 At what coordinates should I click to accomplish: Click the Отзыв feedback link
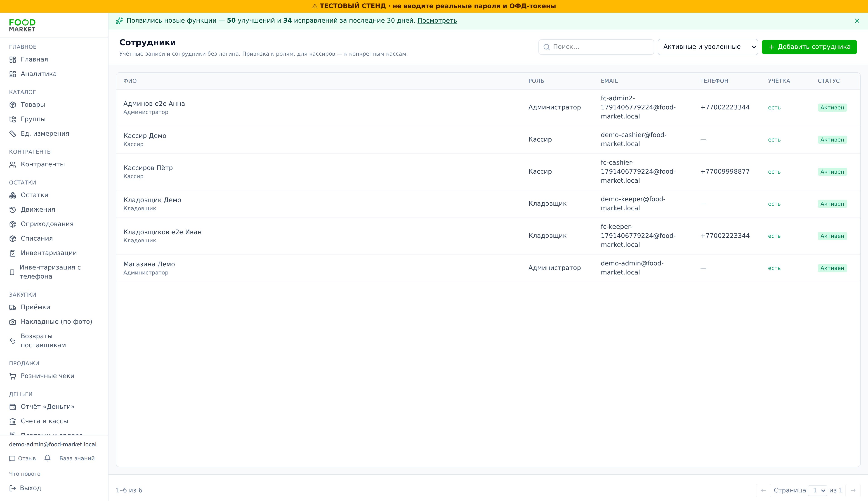(x=22, y=458)
